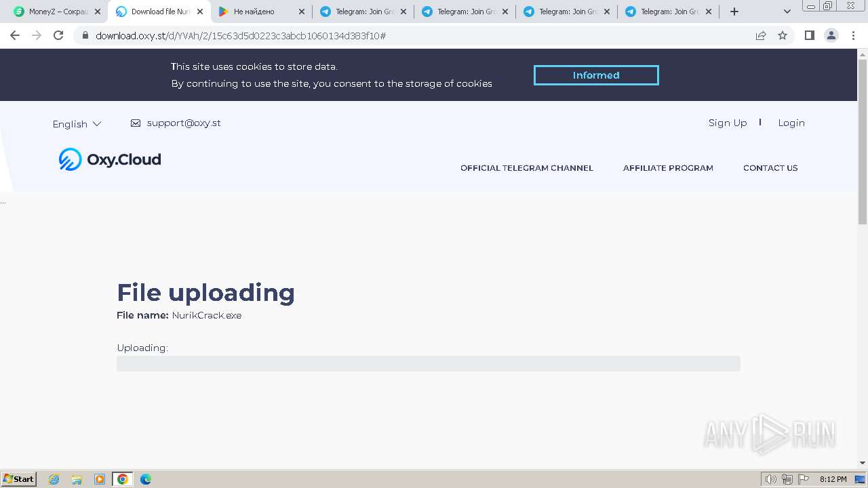Open the media player taskbar icon
868x488 pixels.
100,479
